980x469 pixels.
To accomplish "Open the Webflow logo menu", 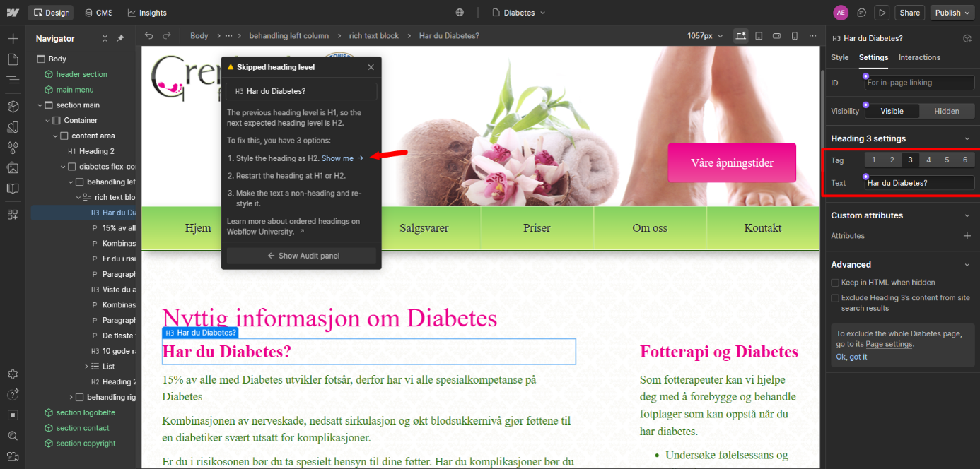I will tap(13, 13).
